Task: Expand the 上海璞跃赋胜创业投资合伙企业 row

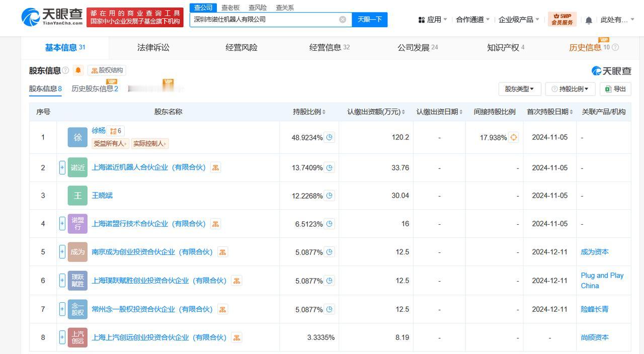Action: coord(62,281)
